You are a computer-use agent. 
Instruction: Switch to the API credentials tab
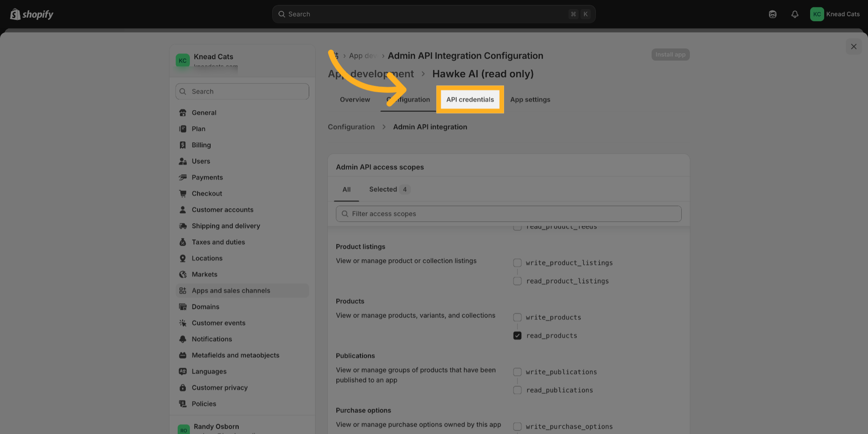pyautogui.click(x=470, y=99)
